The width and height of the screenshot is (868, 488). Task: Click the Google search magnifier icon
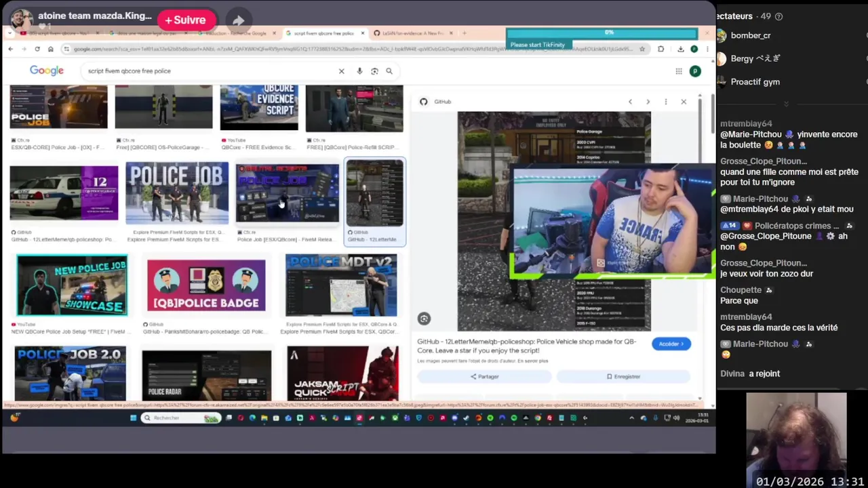point(389,71)
